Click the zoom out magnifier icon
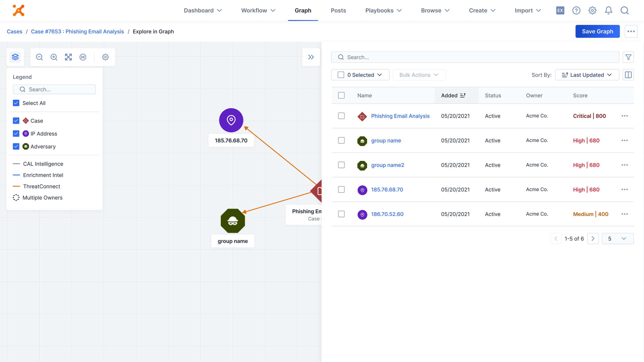The image size is (644, 362). click(39, 57)
